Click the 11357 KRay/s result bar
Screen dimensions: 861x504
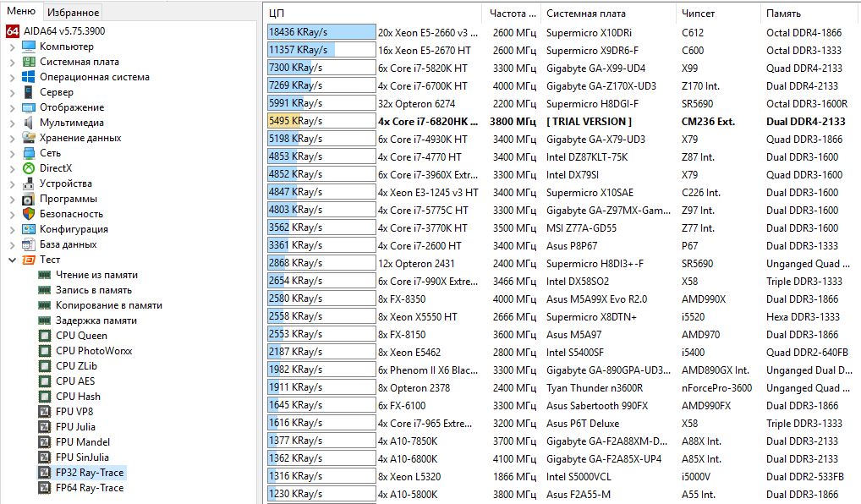pos(321,50)
